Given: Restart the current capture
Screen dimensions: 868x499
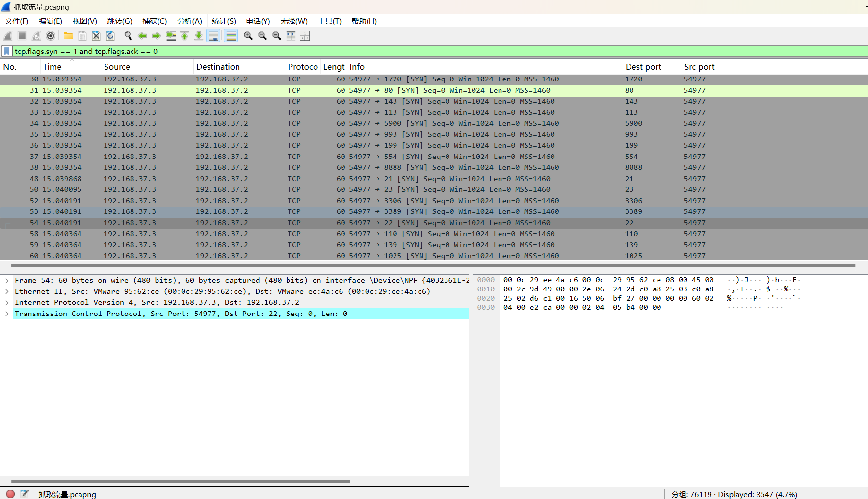Looking at the screenshot, I should [x=36, y=36].
